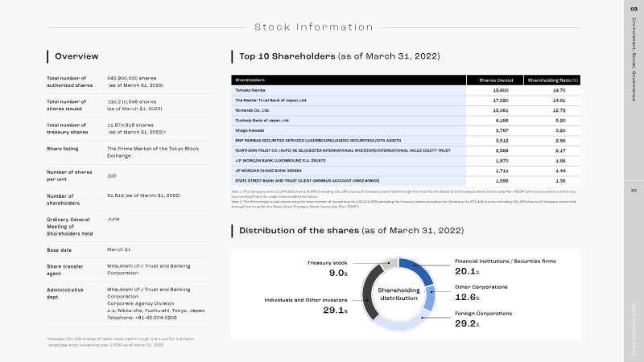Click the Shareholding Ratio column header
This screenshot has height=362, width=644.
pyautogui.click(x=552, y=80)
